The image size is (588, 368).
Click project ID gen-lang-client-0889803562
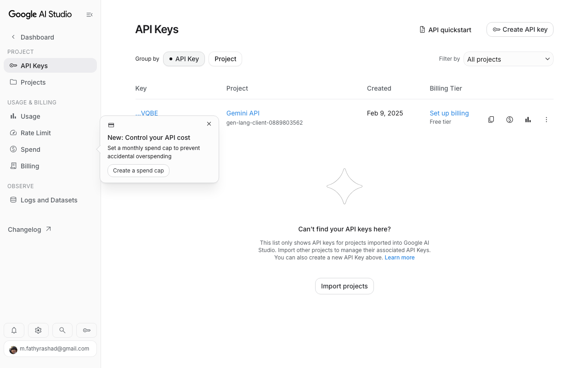tap(265, 123)
